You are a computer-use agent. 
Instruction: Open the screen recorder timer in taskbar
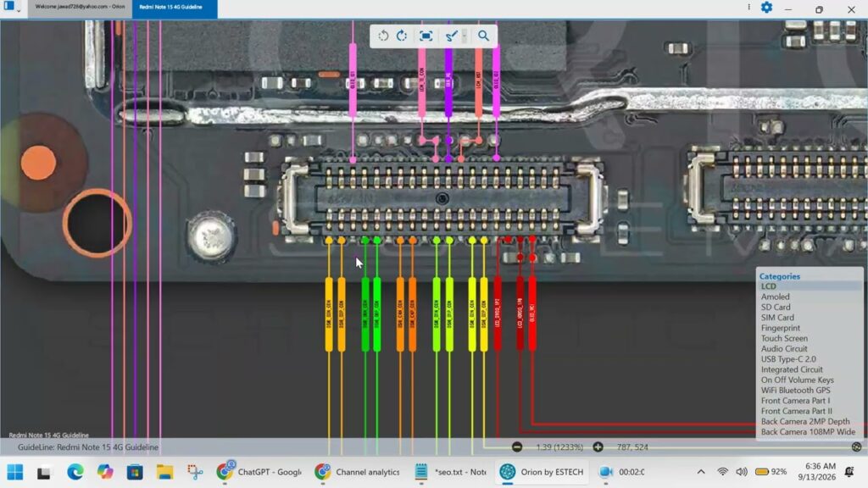(x=621, y=472)
